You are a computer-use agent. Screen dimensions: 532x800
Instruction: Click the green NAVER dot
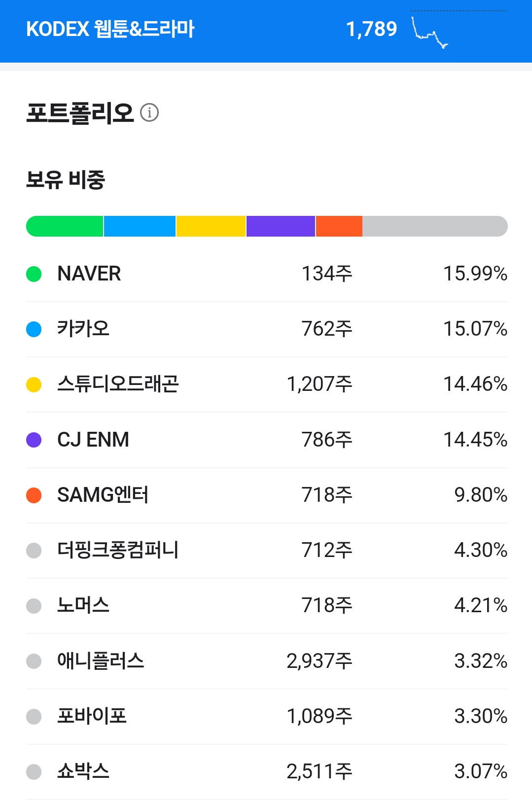coord(34,274)
